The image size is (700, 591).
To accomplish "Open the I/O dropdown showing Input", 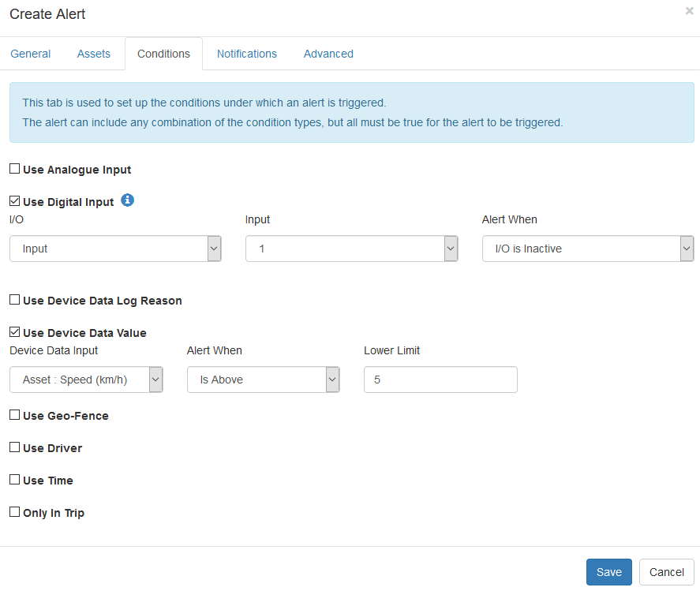I will [115, 249].
